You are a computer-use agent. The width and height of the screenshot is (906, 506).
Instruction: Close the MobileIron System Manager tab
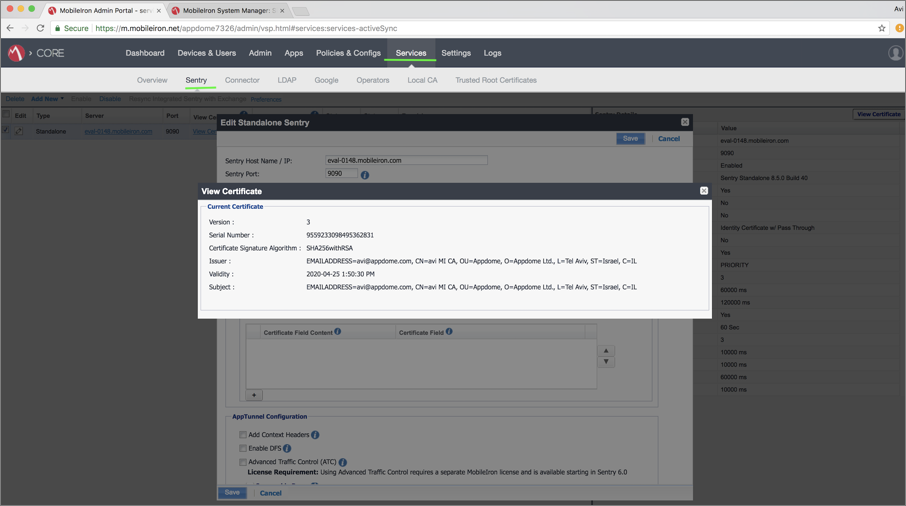click(x=282, y=10)
